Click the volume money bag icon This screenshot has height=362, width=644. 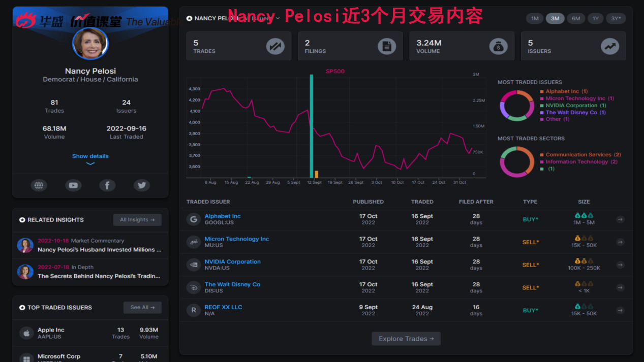pyautogui.click(x=499, y=47)
